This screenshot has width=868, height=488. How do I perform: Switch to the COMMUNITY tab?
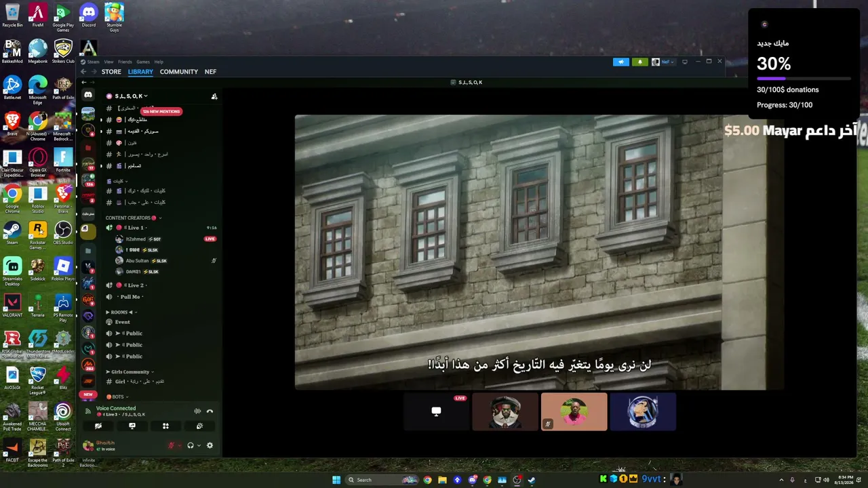tap(179, 72)
